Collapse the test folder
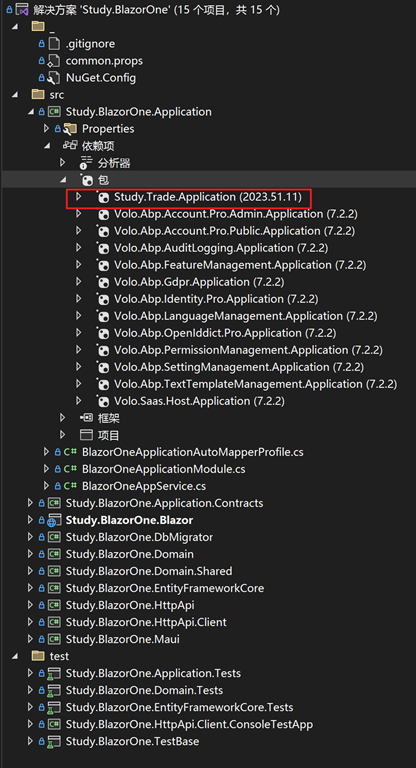416x768 pixels. pos(14,656)
